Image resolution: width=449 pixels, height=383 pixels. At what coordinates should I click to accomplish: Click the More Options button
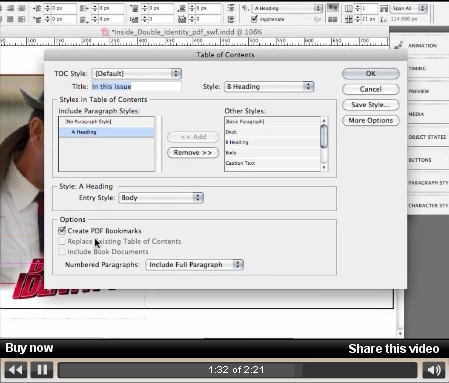[x=371, y=120]
